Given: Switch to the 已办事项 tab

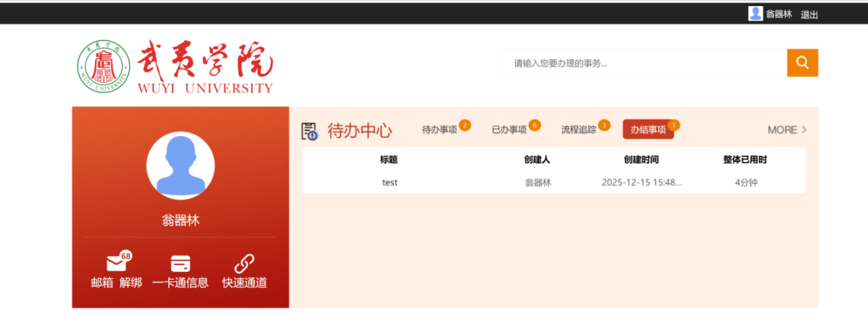Looking at the screenshot, I should point(509,130).
